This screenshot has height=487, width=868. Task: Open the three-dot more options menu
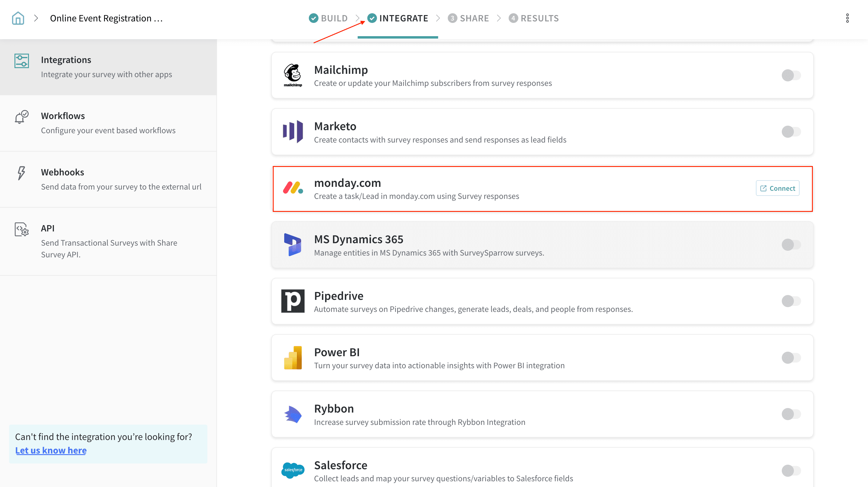point(847,18)
